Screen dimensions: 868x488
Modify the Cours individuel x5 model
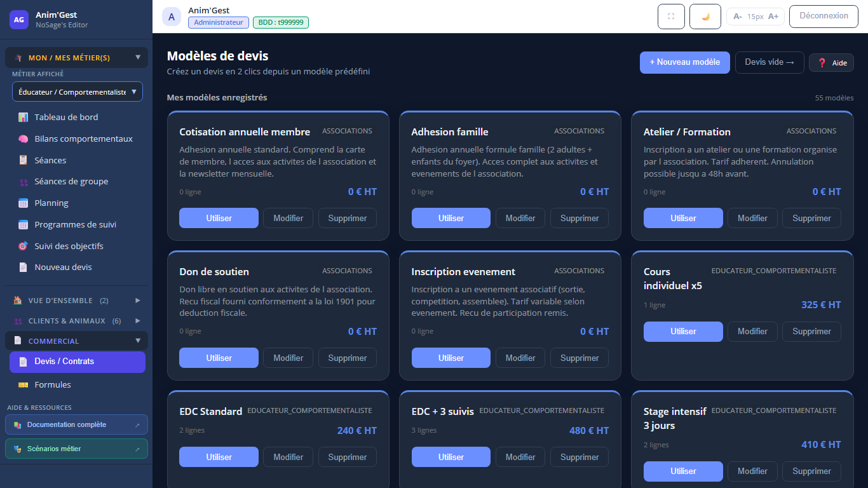(x=752, y=331)
